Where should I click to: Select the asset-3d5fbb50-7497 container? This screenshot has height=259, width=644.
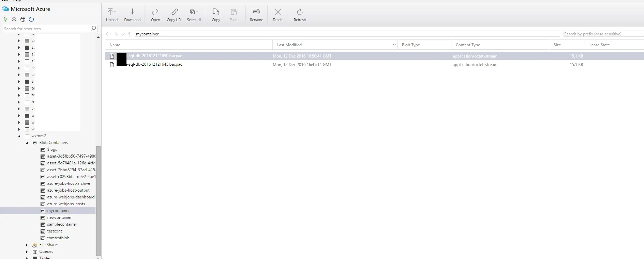[71, 156]
